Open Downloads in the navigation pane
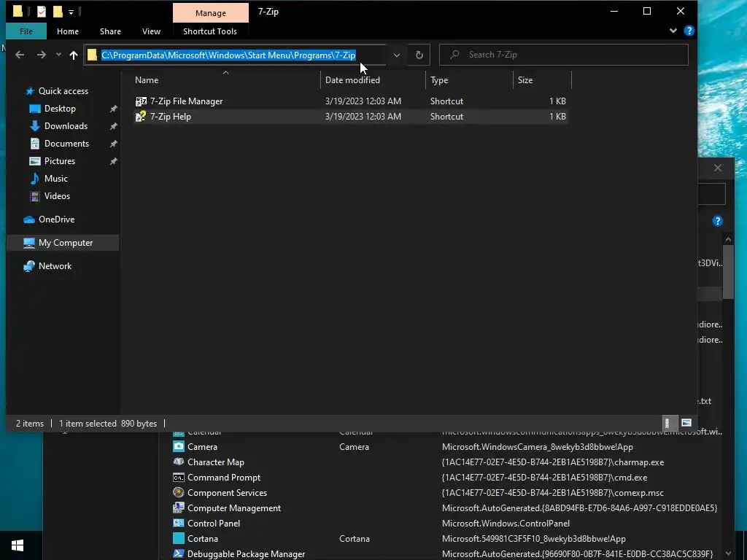The width and height of the screenshot is (747, 560). click(66, 126)
